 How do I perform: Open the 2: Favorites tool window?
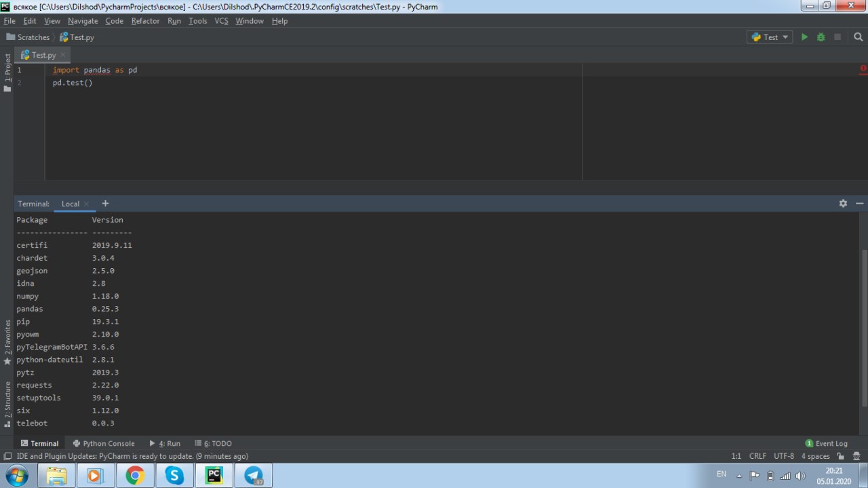point(7,342)
